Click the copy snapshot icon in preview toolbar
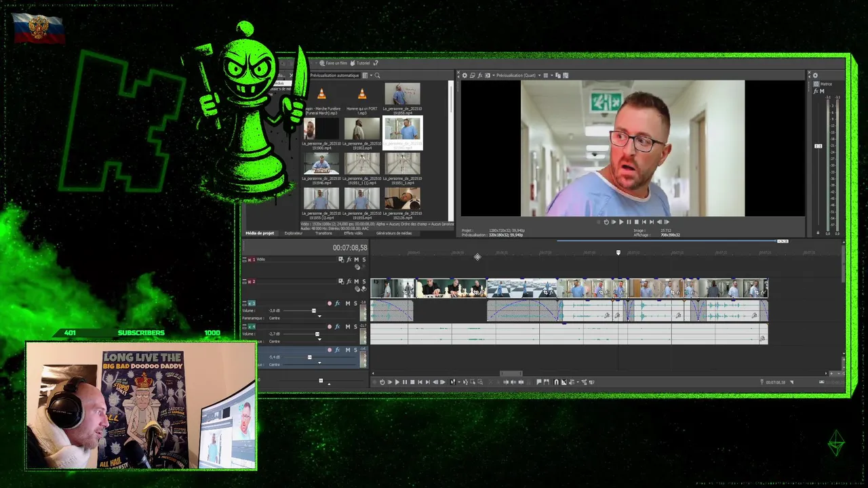Image resolution: width=868 pixels, height=488 pixels. (x=558, y=75)
